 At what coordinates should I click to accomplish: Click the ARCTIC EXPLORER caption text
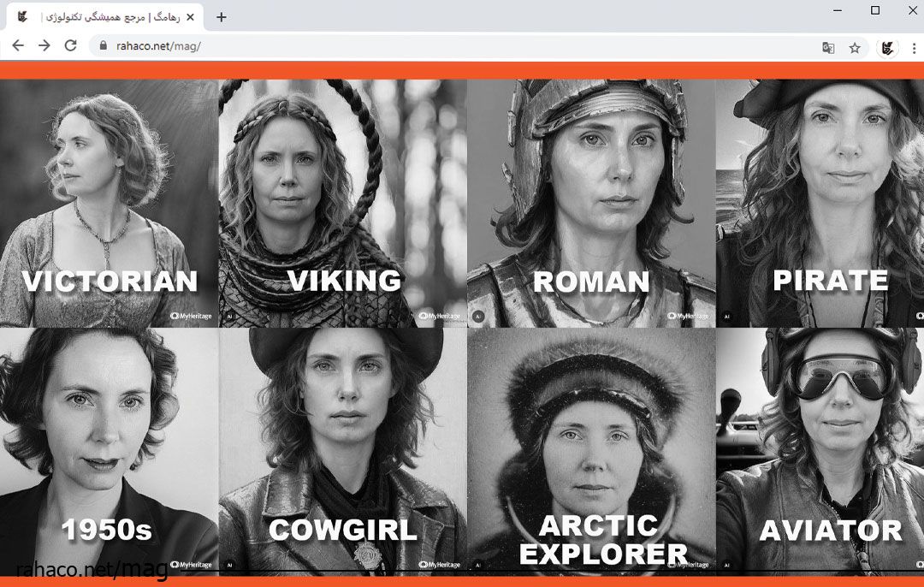coord(603,540)
